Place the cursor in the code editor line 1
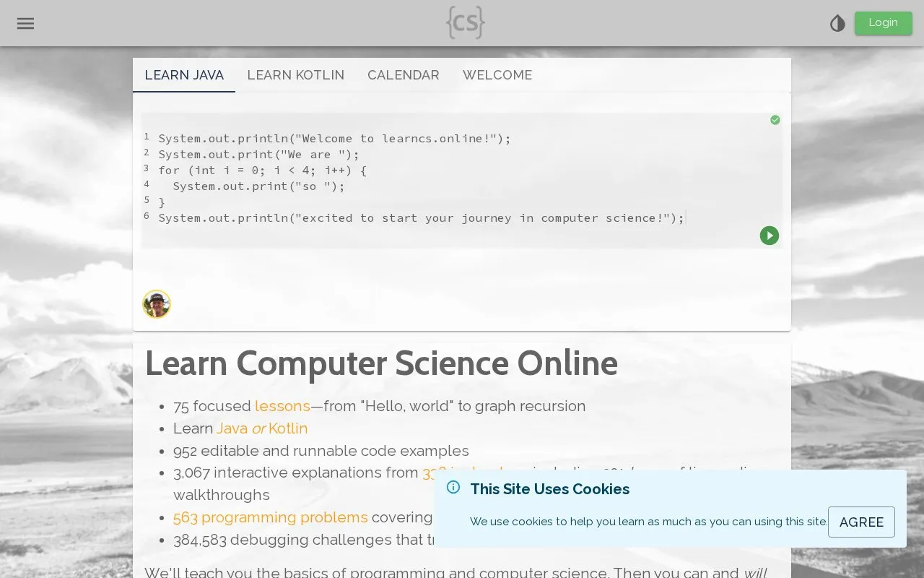This screenshot has width=924, height=578. (x=334, y=138)
